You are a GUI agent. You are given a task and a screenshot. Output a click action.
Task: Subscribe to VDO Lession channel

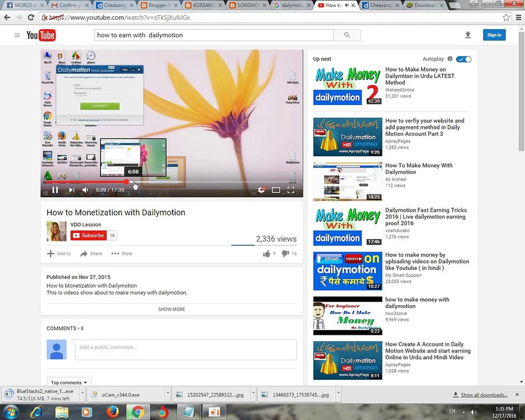coord(89,236)
